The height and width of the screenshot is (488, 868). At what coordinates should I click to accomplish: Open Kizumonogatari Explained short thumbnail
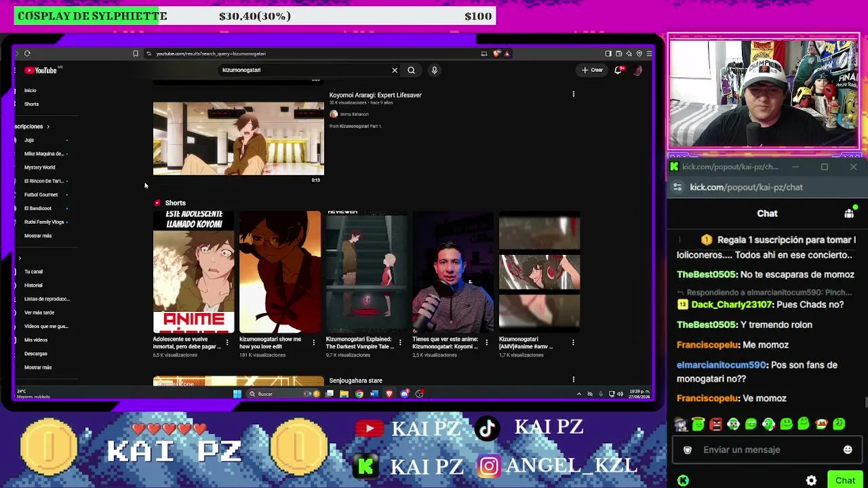[x=367, y=272]
